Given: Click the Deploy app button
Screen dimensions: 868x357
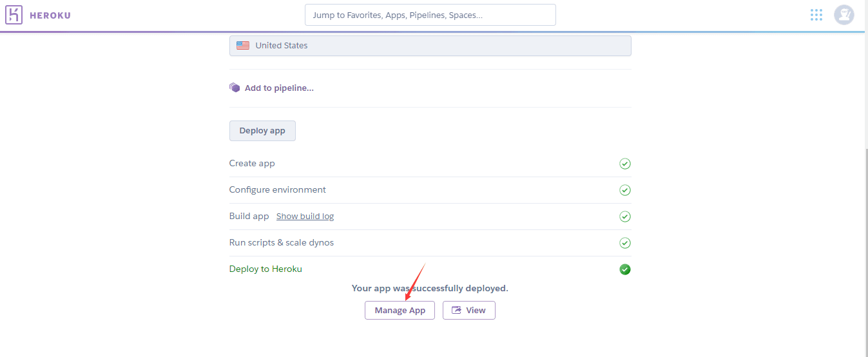Looking at the screenshot, I should coord(262,131).
